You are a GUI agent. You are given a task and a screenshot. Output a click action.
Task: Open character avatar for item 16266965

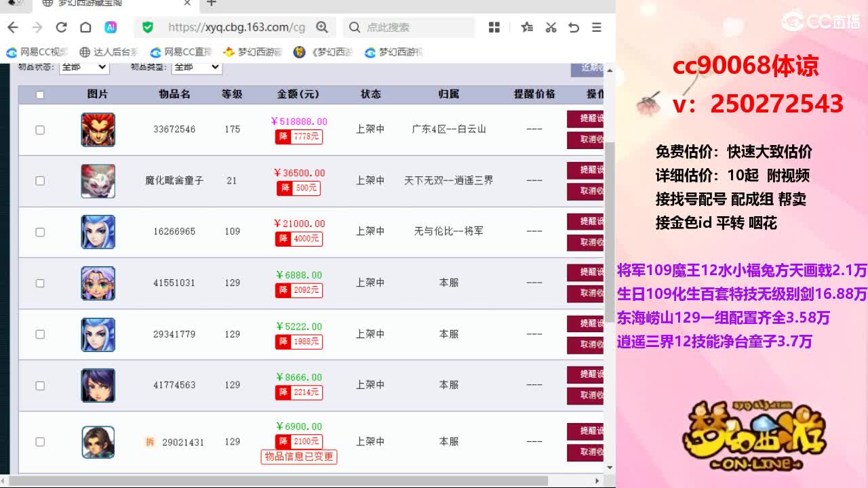[x=98, y=232]
